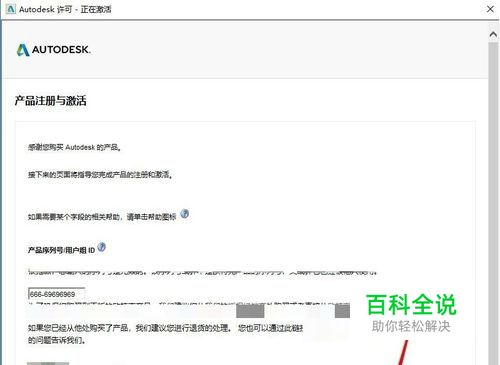The width and height of the screenshot is (500, 365).
Task: Click the sentence about 帮助图标
Action: pyautogui.click(x=102, y=217)
